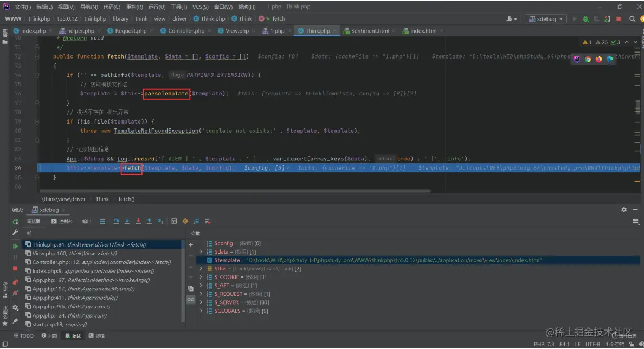Toggle Mute Breakpoints icon
Viewport: 644px width, 349px height.
pyautogui.click(x=15, y=294)
